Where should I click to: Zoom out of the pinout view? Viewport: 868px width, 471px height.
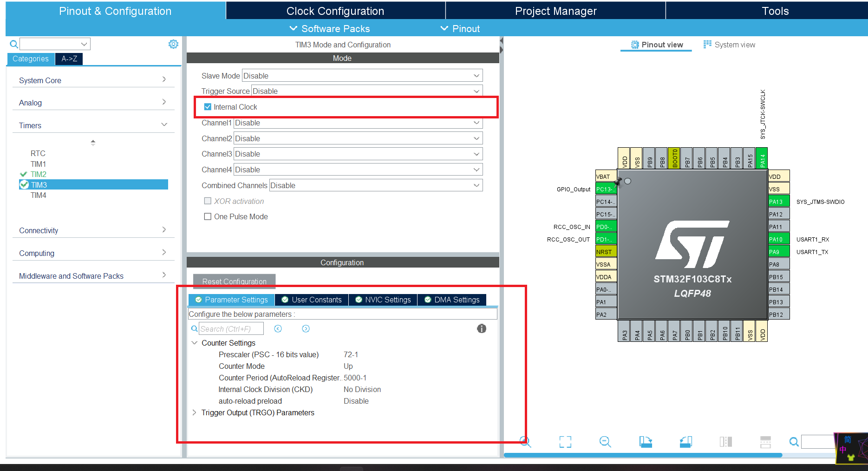(x=605, y=442)
